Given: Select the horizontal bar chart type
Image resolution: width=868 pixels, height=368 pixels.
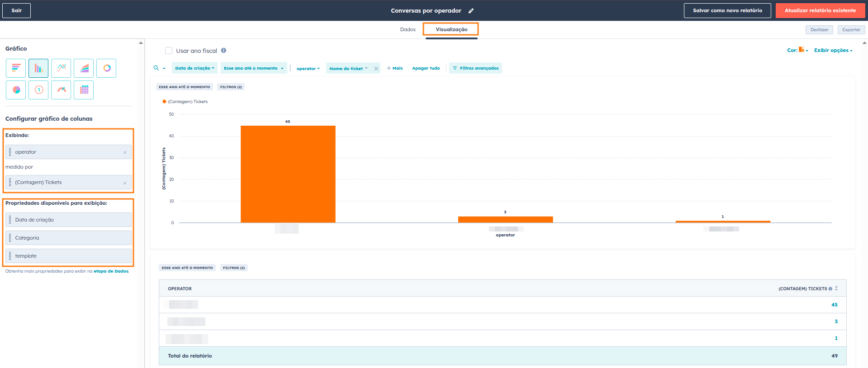Looking at the screenshot, I should pos(16,68).
